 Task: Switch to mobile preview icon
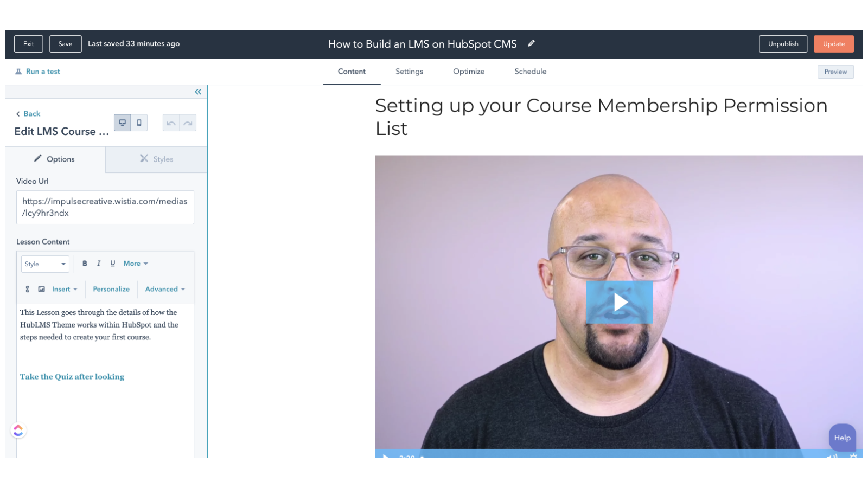(x=139, y=123)
